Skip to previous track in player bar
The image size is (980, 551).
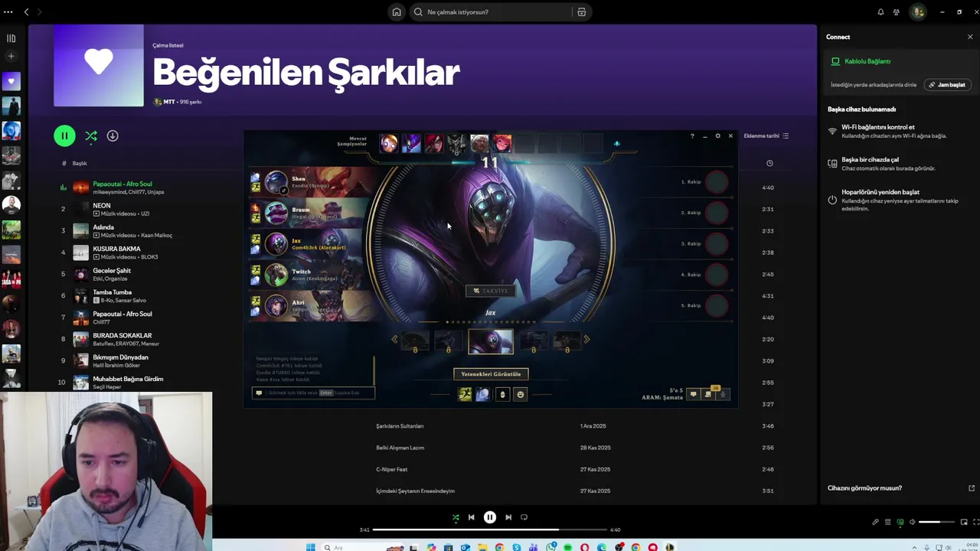click(x=472, y=517)
